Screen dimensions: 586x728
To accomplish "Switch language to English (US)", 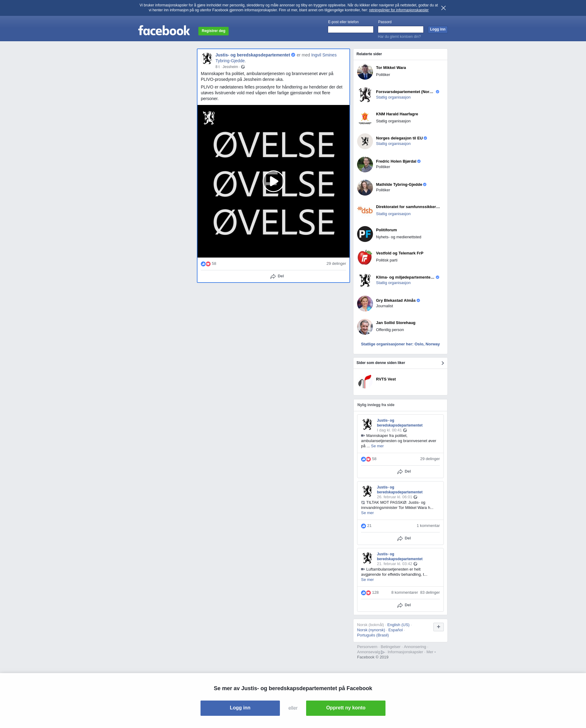I will click(398, 625).
